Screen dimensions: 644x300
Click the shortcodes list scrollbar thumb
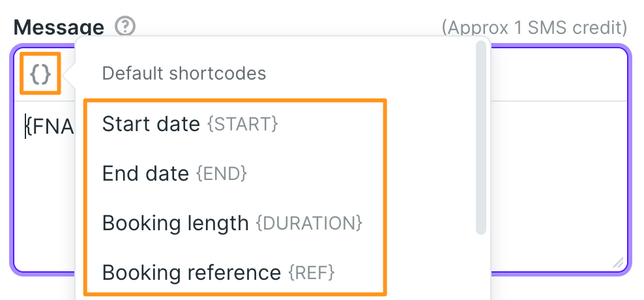pyautogui.click(x=481, y=138)
